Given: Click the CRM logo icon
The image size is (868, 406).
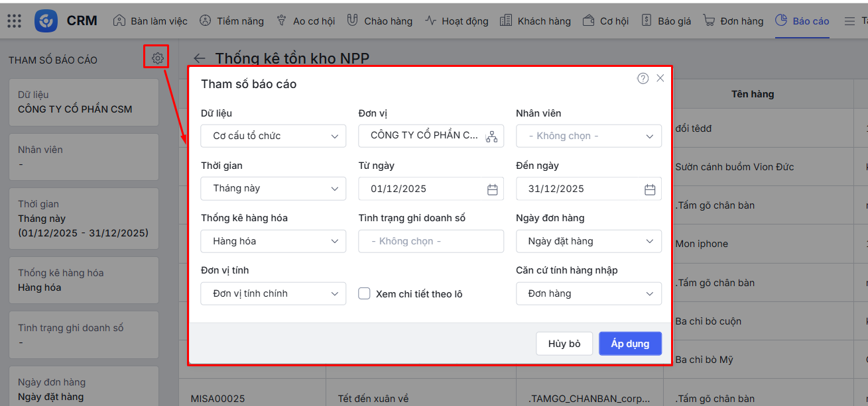Looking at the screenshot, I should (46, 21).
